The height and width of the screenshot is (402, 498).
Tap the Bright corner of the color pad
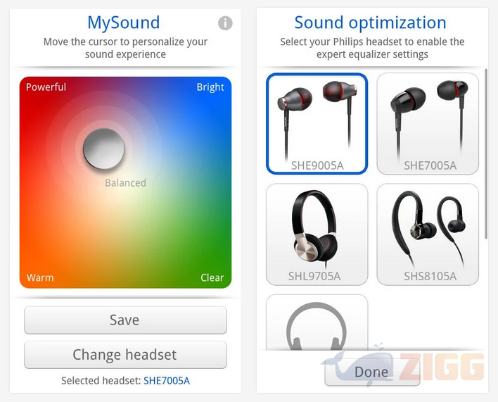coord(210,87)
